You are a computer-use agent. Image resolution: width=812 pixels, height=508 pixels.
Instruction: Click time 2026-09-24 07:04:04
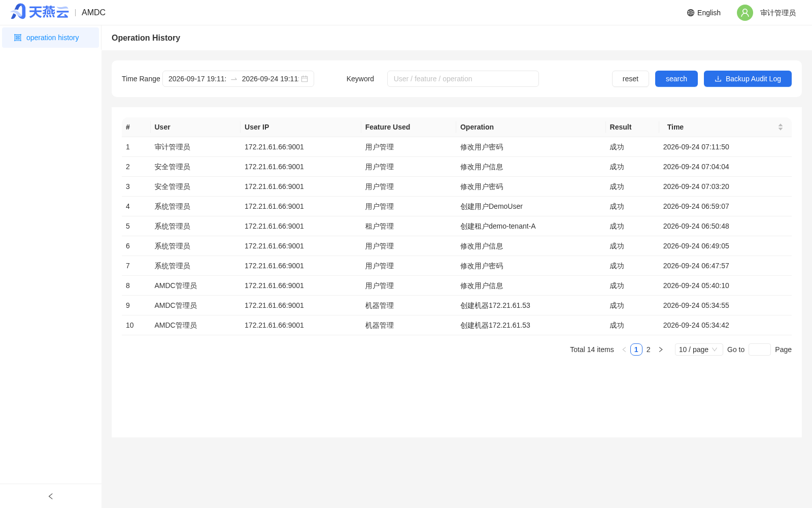click(696, 167)
